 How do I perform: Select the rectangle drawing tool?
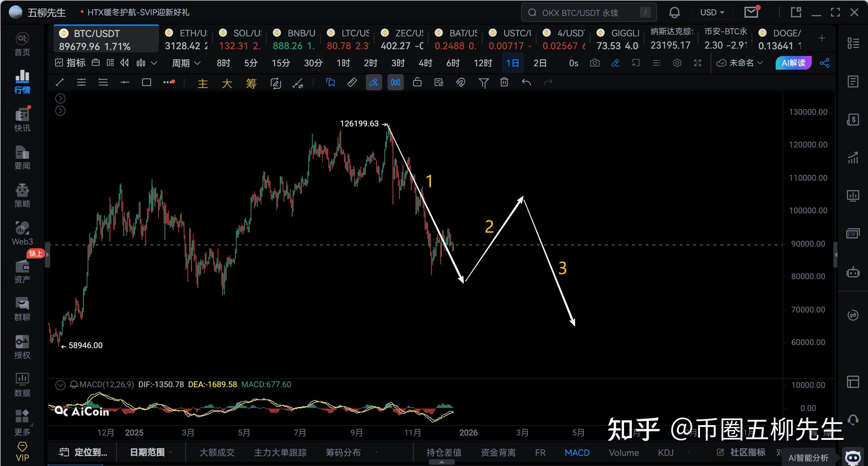click(x=146, y=83)
